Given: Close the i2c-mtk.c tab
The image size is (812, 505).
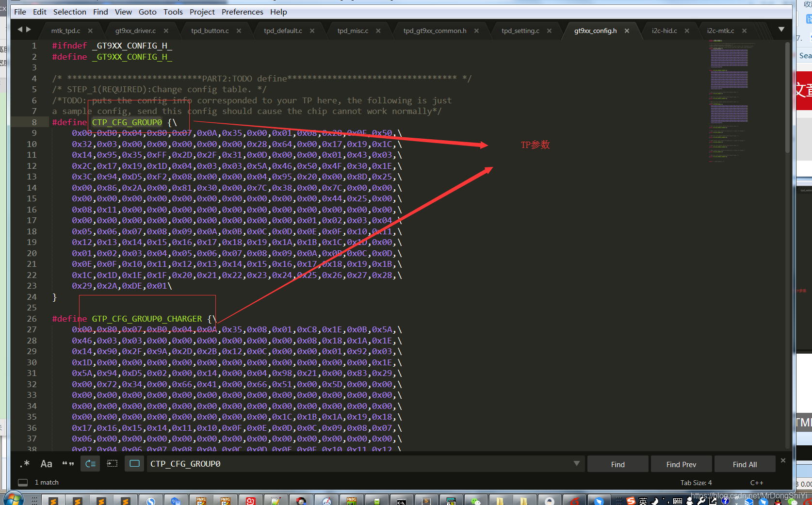Looking at the screenshot, I should [744, 31].
